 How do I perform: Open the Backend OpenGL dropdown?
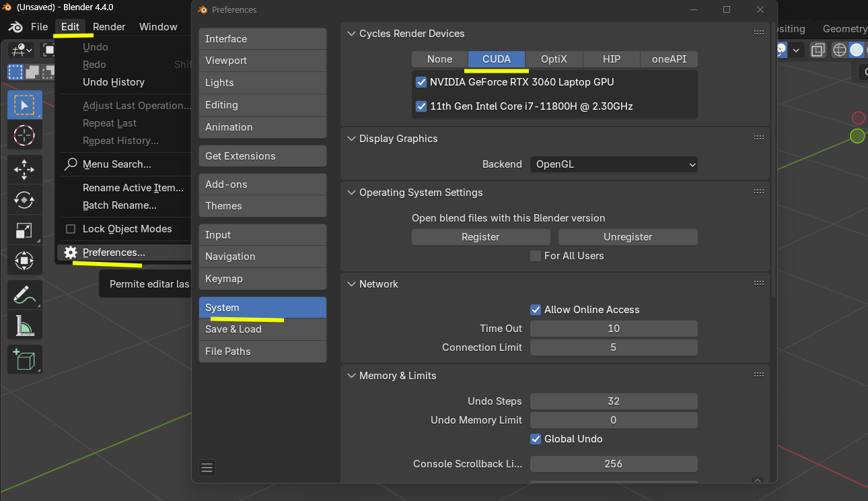pyautogui.click(x=614, y=164)
